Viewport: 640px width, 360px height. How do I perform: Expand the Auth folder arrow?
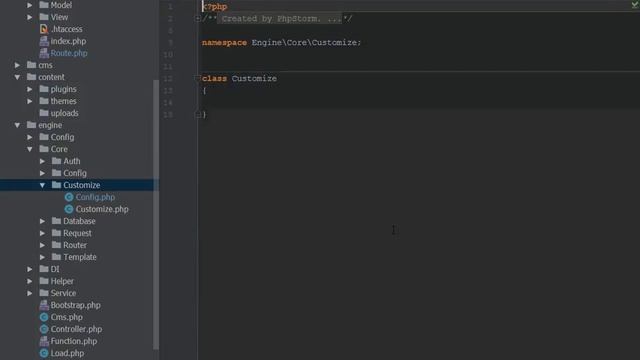[x=42, y=161]
